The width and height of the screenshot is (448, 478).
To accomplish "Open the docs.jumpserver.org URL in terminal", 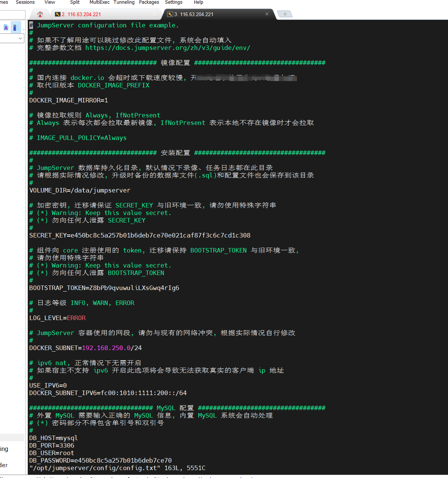I will pos(168,48).
